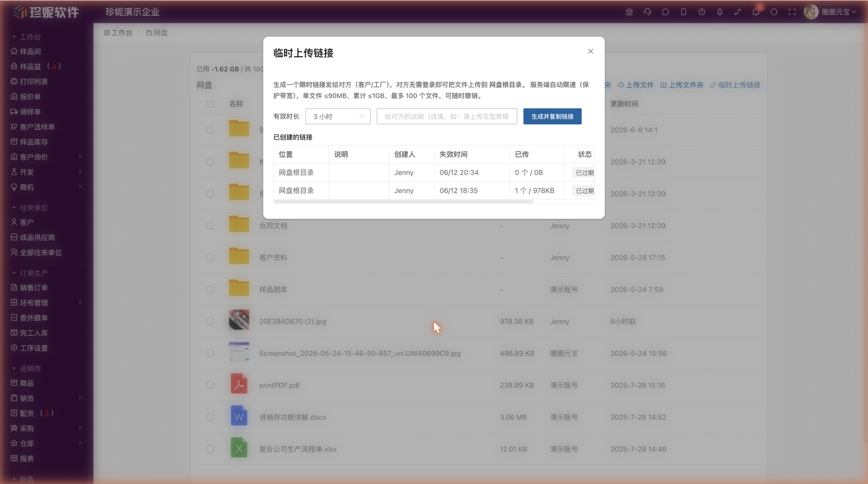Open the 有效时长 3 小时 dropdown

coord(338,116)
